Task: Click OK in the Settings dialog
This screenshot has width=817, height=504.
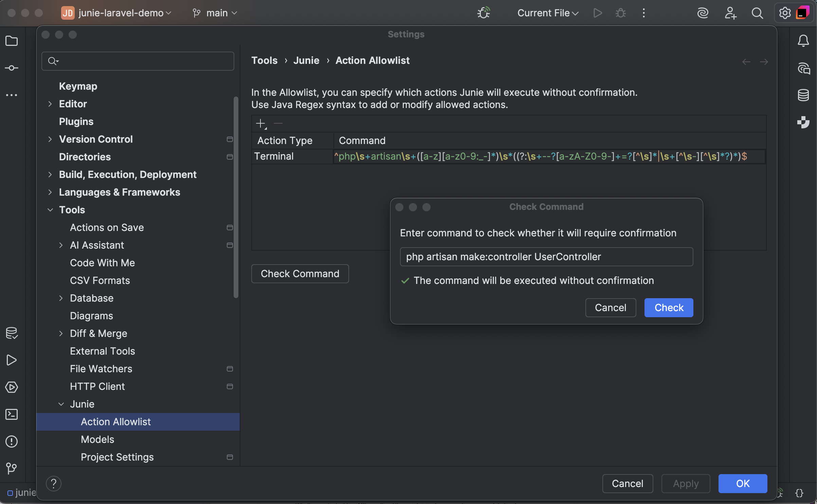Action: [x=743, y=484]
